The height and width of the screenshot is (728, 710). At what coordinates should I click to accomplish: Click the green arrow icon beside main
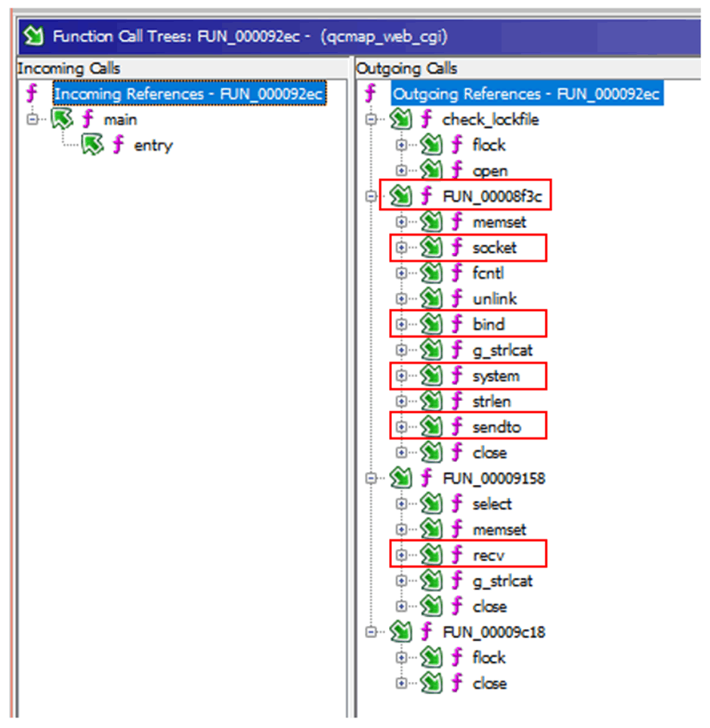click(x=61, y=119)
